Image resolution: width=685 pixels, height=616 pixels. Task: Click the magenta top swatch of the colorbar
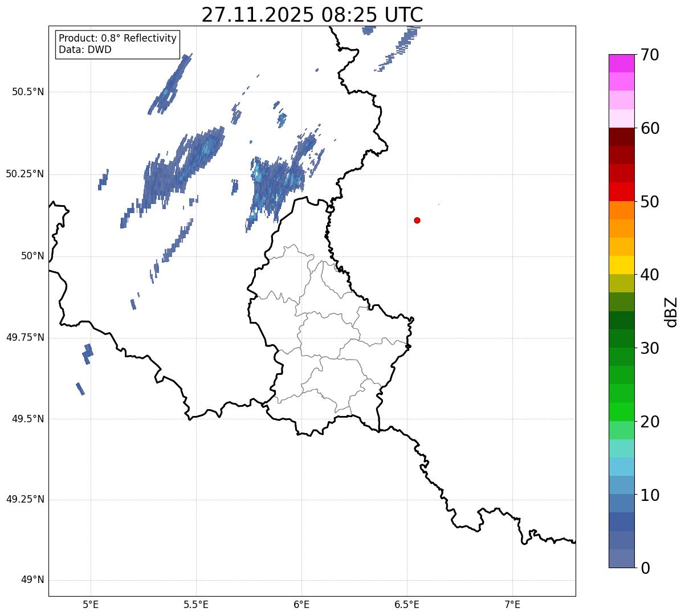click(621, 63)
